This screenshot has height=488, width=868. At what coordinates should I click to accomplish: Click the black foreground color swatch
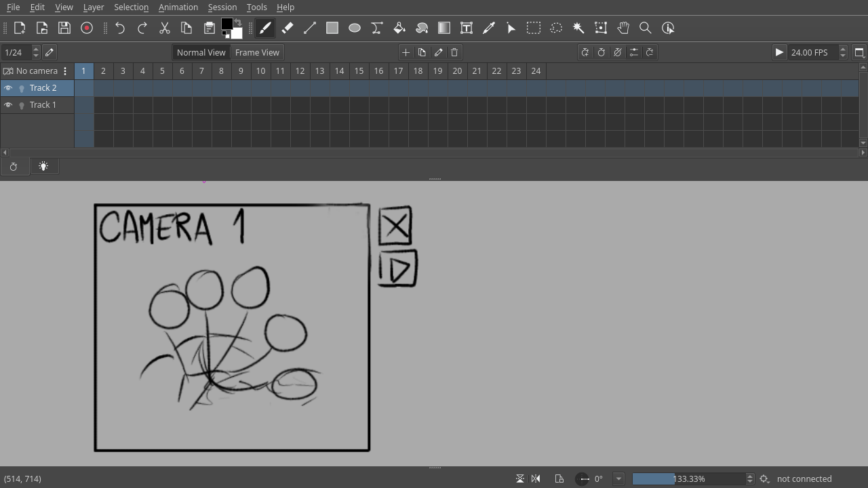[226, 24]
